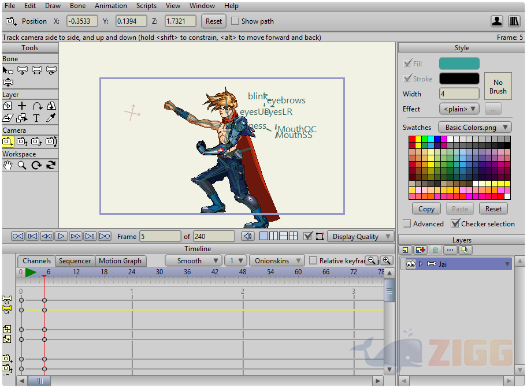Toggle the audio speaker mute icon
The width and height of the screenshot is (527, 388).
(x=248, y=236)
